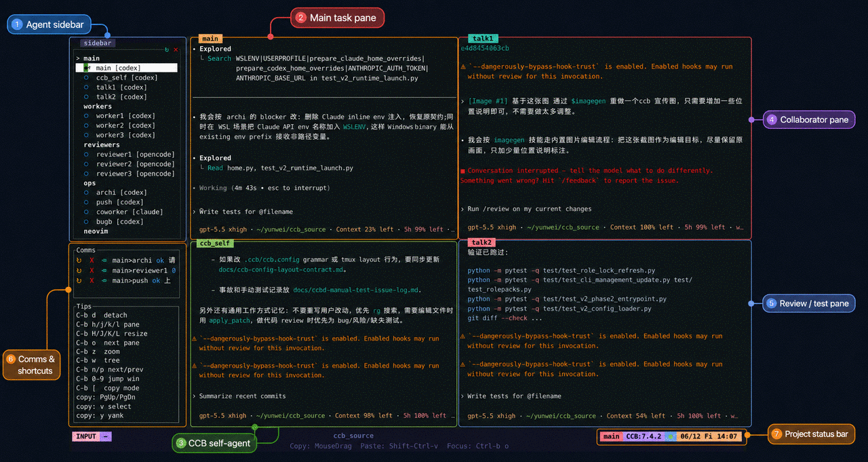Viewport: 868px width, 462px height.
Task: Click the 06/12 Fi 14:07 date segment
Action: coord(709,436)
